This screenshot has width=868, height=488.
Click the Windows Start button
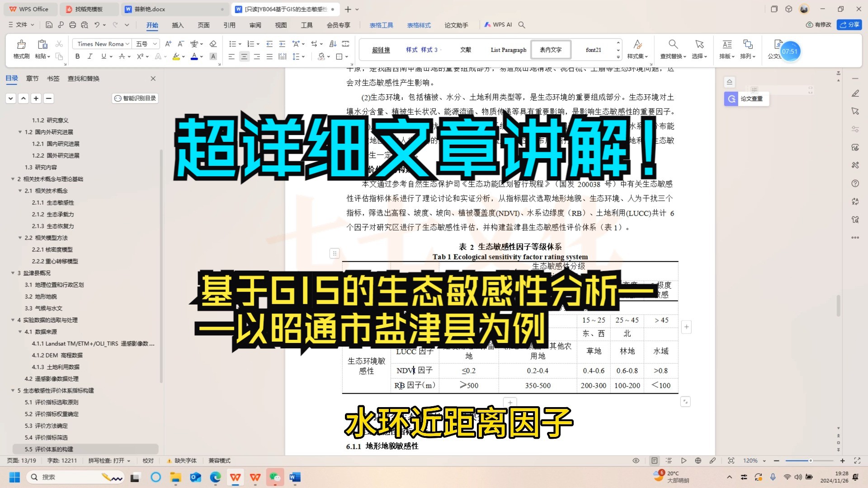coord(14,477)
